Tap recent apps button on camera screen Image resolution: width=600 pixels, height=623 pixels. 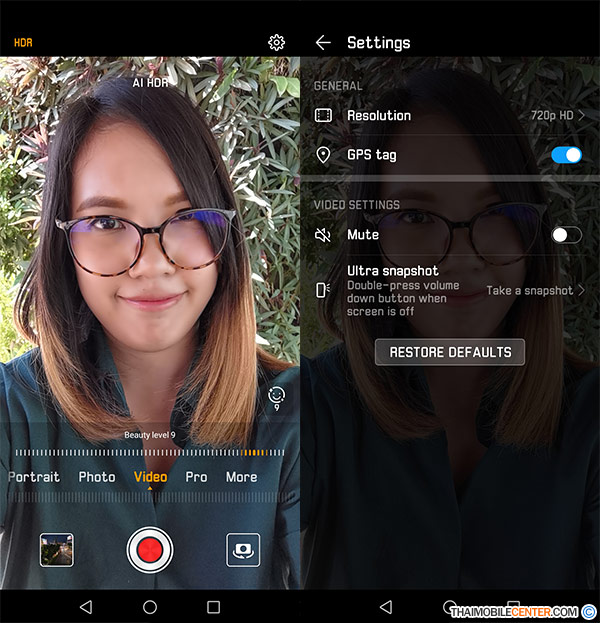pos(213,607)
